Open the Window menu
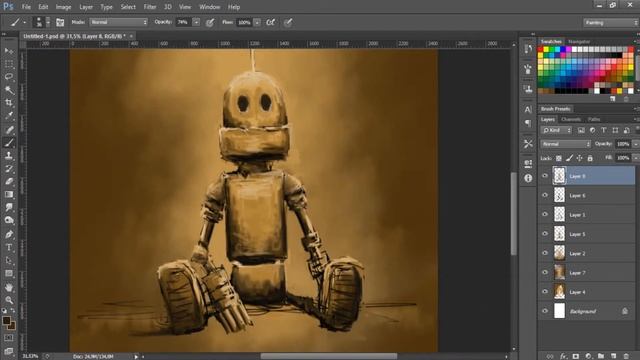 [209, 7]
